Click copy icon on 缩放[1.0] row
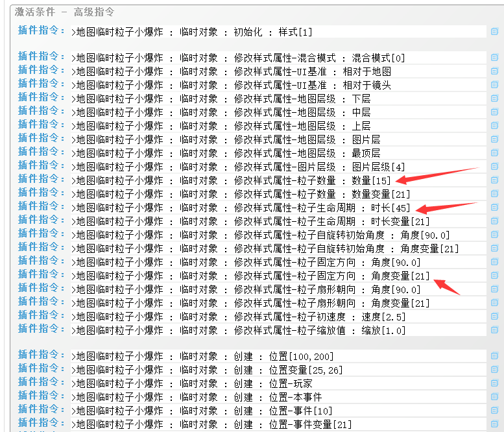 pyautogui.click(x=494, y=330)
